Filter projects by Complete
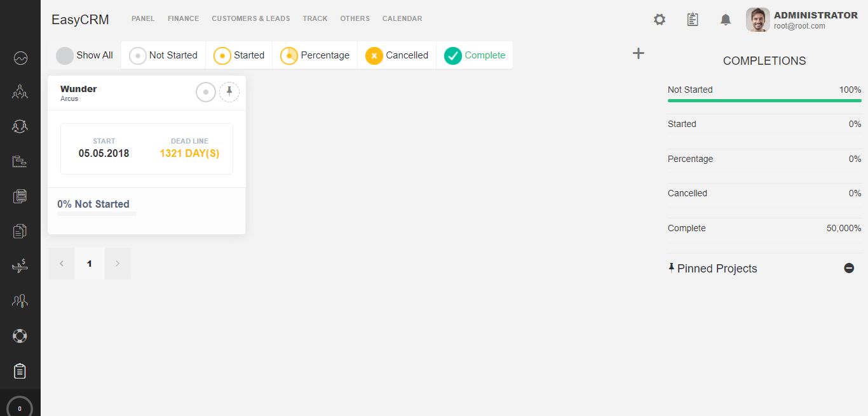 point(475,55)
